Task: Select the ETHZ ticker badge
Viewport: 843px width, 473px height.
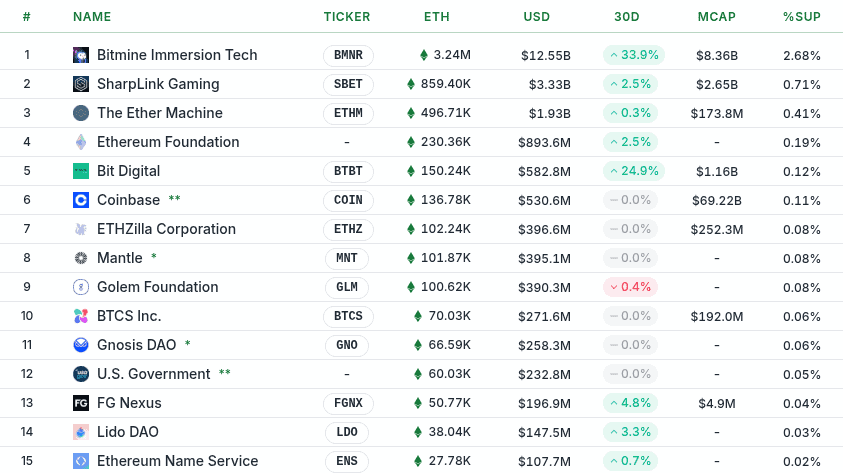Action: (x=347, y=229)
